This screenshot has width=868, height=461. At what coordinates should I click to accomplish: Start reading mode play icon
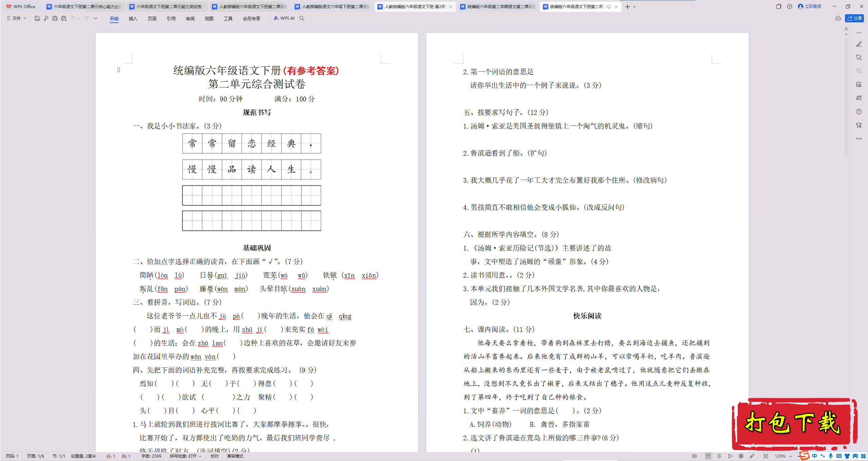[730, 456]
